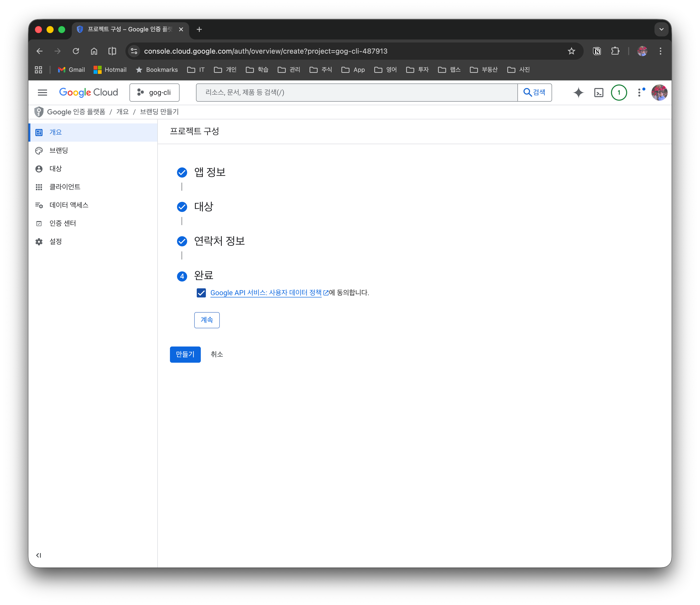Click the Notion extension icon
Viewport: 700px width, 605px height.
pyautogui.click(x=597, y=51)
